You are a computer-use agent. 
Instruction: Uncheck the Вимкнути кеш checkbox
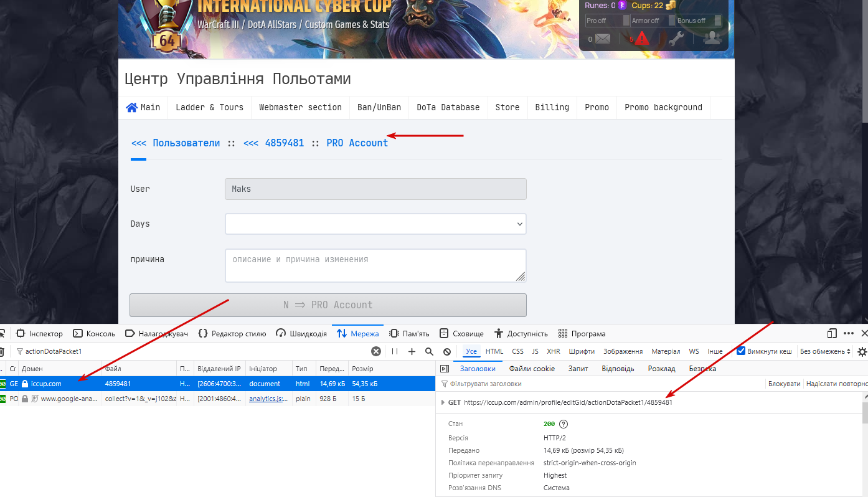click(741, 351)
